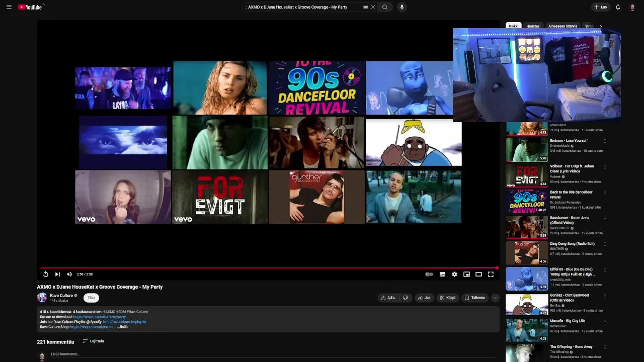Image resolution: width=644 pixels, height=362 pixels.
Task: Expand description with ...lisää
Action: [123, 327]
